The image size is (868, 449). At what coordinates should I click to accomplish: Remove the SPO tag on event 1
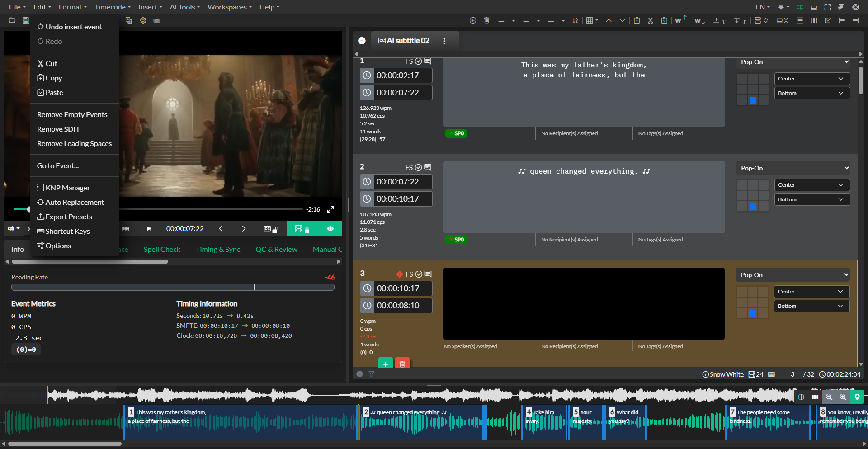pos(451,133)
